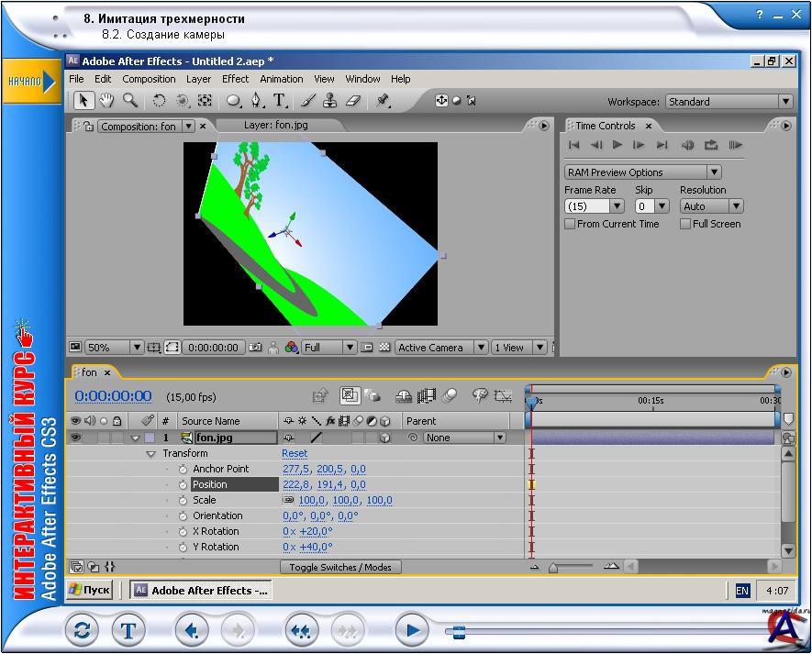Open the File menu

(76, 79)
